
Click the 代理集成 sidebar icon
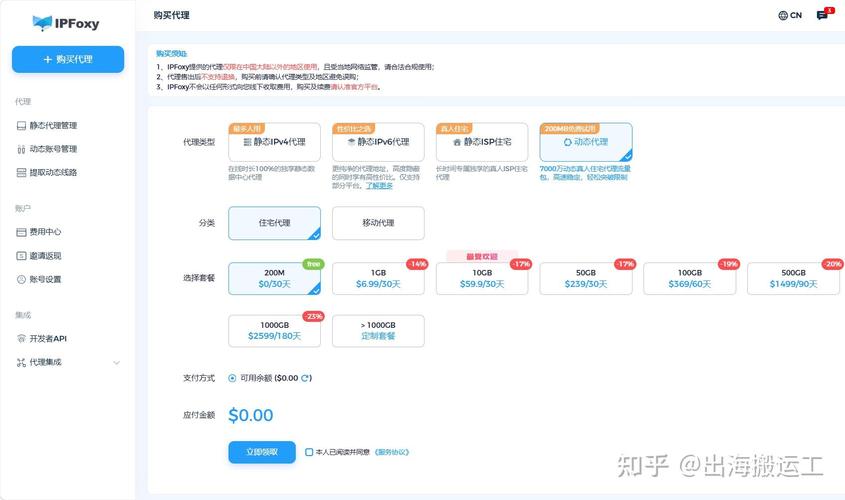(x=22, y=363)
